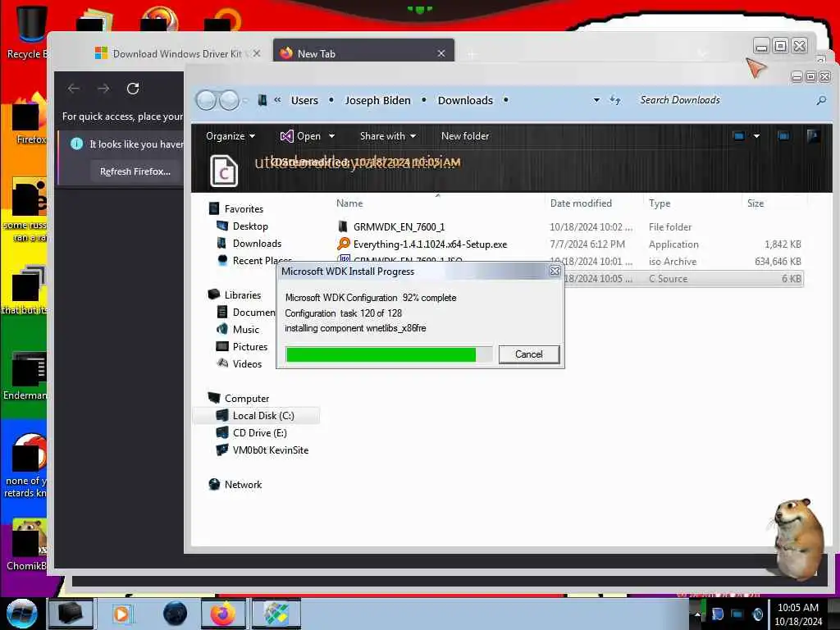Click refresh button beside address bar
Image resolution: width=840 pixels, height=630 pixels.
[615, 100]
